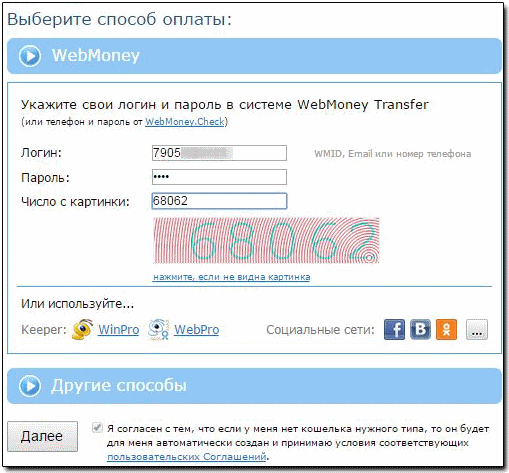Show more social networks button

click(x=477, y=329)
